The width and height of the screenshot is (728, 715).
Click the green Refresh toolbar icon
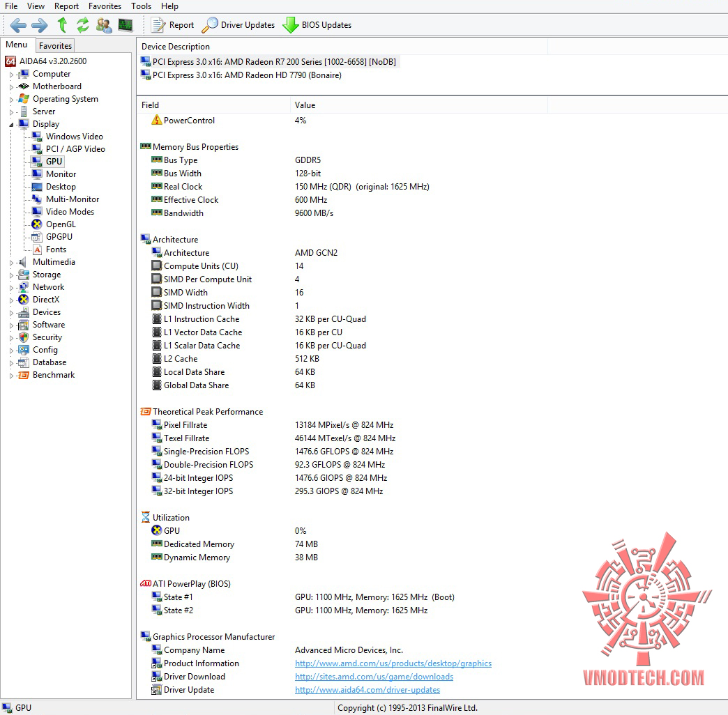click(x=83, y=25)
